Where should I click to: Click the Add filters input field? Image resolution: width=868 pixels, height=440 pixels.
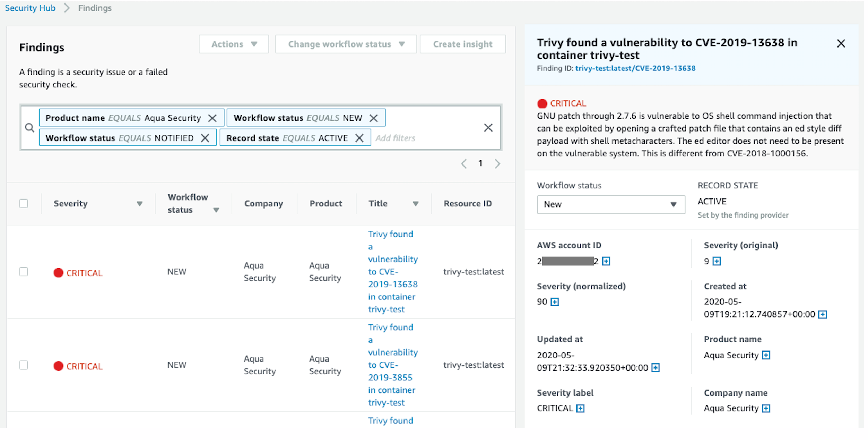[x=395, y=138]
